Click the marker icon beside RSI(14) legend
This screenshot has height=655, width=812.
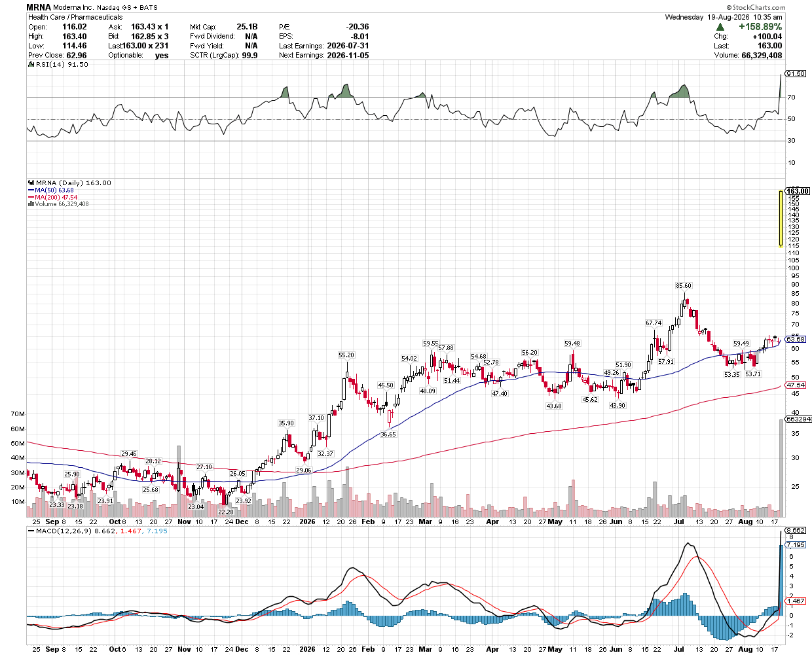click(x=31, y=65)
